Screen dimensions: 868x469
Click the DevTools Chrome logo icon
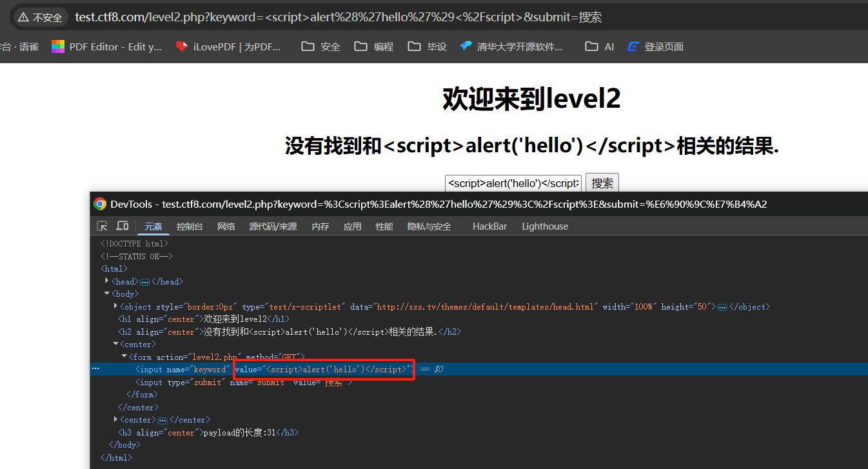click(x=100, y=204)
